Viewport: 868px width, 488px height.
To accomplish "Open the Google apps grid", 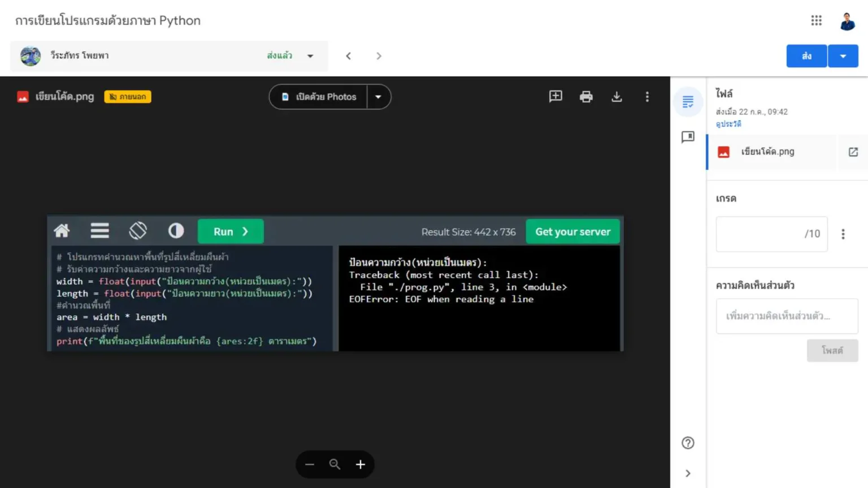I will 816,20.
